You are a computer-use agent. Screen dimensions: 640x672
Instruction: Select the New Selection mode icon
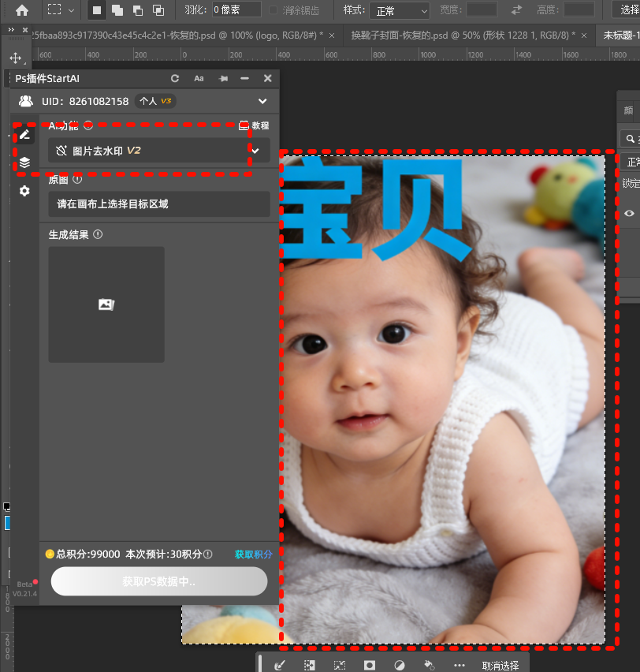coord(97,10)
